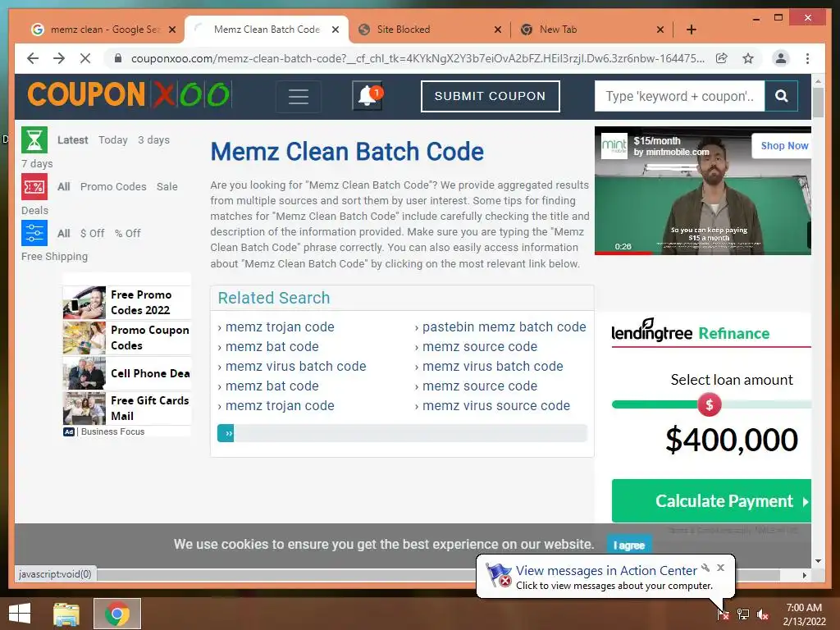Image resolution: width=840 pixels, height=630 pixels.
Task: Filter coupons by 3 days
Action: pos(153,139)
